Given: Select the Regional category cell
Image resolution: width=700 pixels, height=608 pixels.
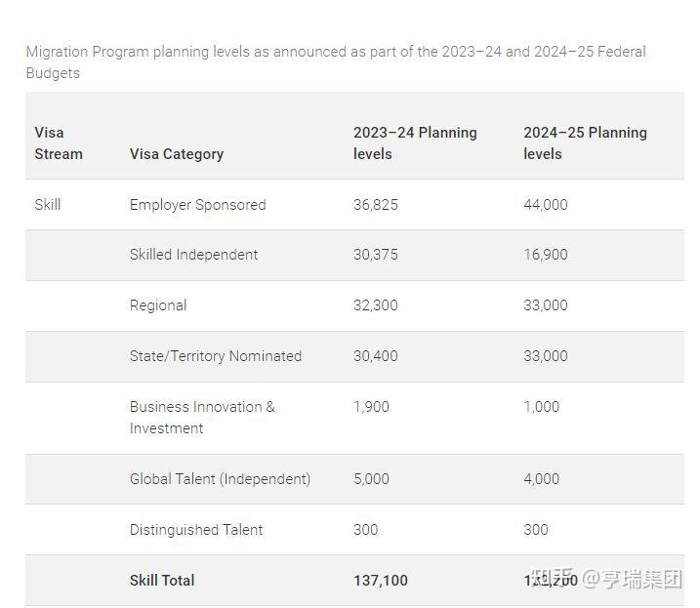Looking at the screenshot, I should tap(158, 305).
